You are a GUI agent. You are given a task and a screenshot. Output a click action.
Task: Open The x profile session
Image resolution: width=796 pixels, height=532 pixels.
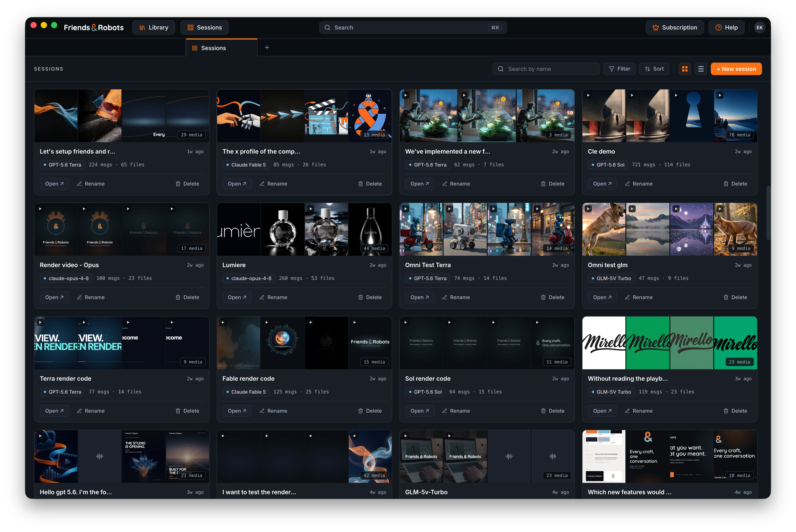[237, 184]
